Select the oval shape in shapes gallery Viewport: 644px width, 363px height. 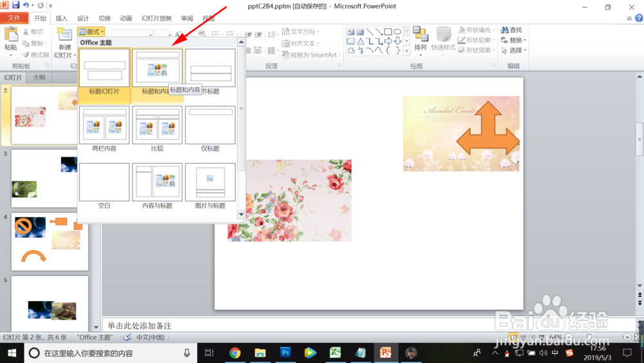[397, 32]
